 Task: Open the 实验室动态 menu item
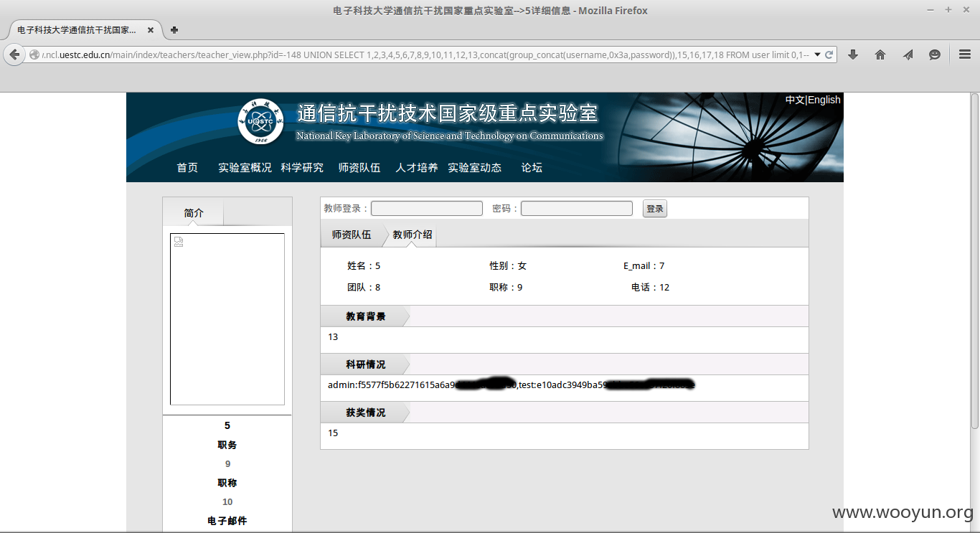coord(475,167)
